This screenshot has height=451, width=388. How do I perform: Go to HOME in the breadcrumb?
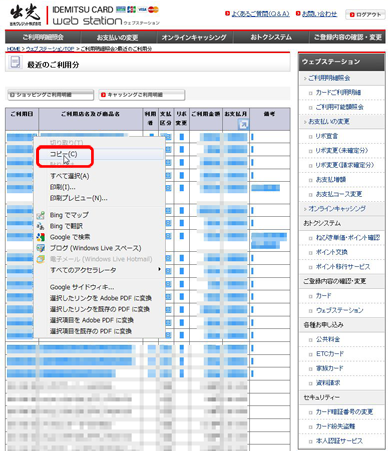coord(13,49)
